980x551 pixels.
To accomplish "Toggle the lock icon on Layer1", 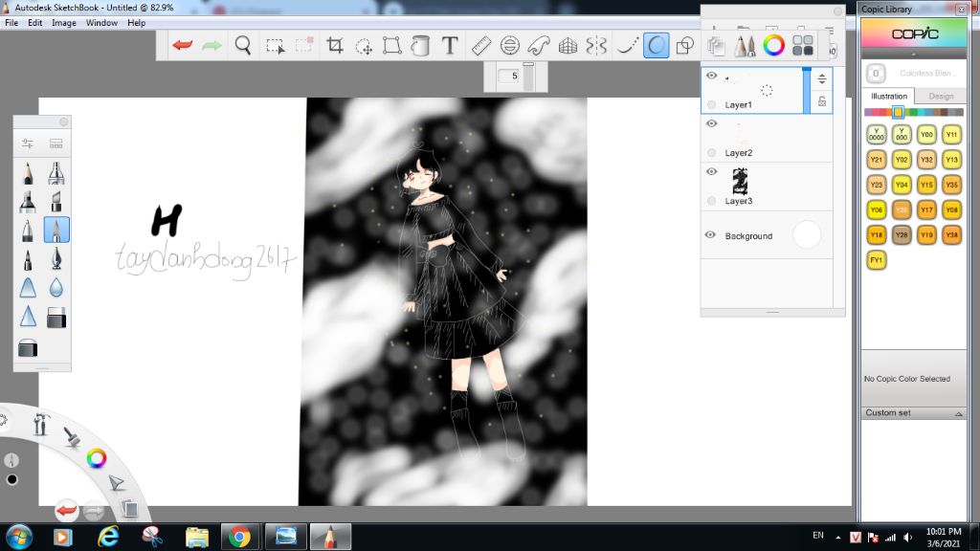I will pyautogui.click(x=822, y=101).
